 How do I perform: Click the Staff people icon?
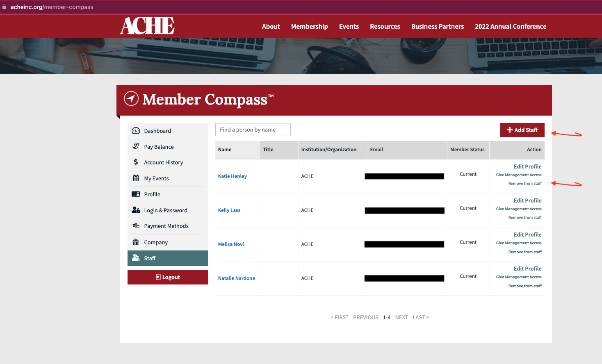coord(136,258)
